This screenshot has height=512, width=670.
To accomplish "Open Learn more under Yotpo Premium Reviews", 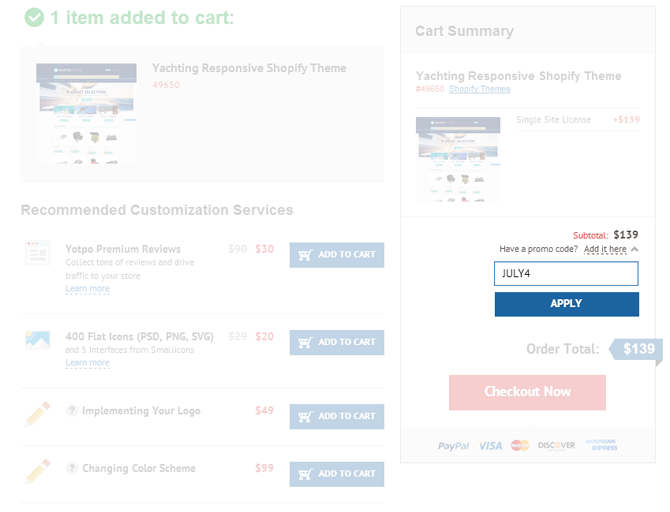I will [x=88, y=288].
